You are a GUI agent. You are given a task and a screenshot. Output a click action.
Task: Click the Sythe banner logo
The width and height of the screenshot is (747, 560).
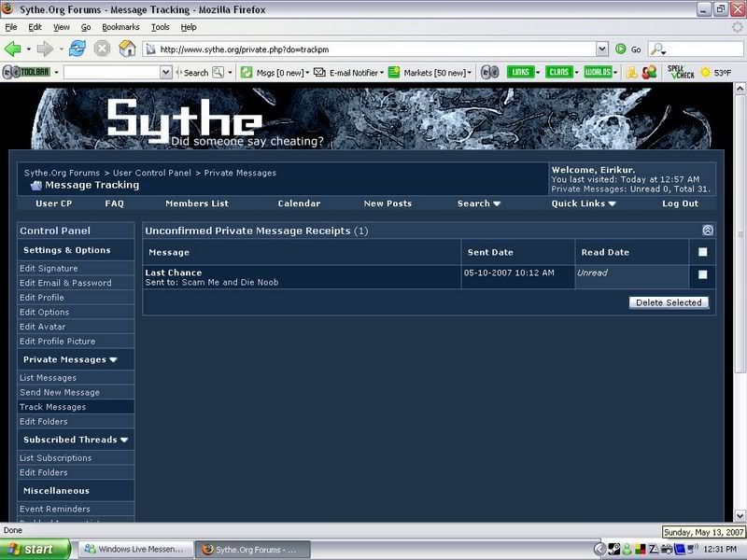[x=185, y=120]
